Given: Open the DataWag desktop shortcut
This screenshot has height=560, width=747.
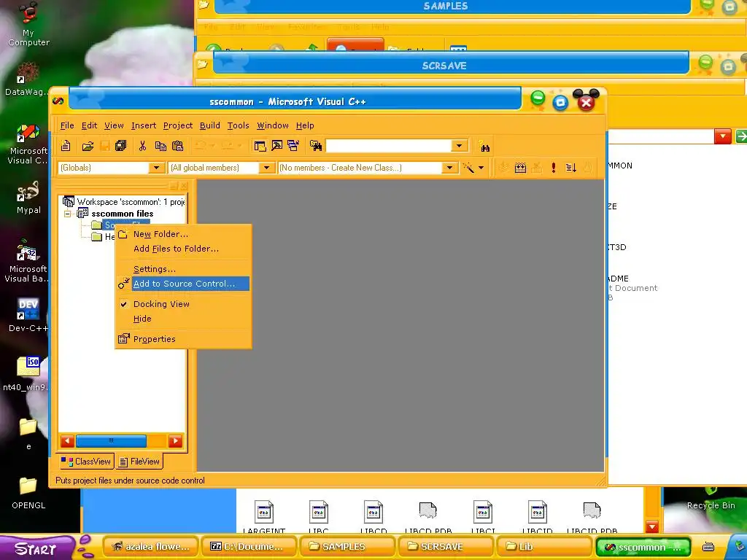Looking at the screenshot, I should click(27, 79).
